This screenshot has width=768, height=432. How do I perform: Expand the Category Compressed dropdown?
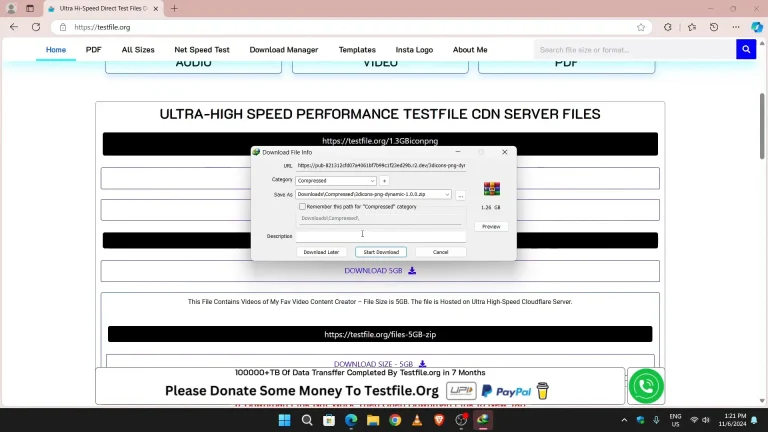coord(336,181)
